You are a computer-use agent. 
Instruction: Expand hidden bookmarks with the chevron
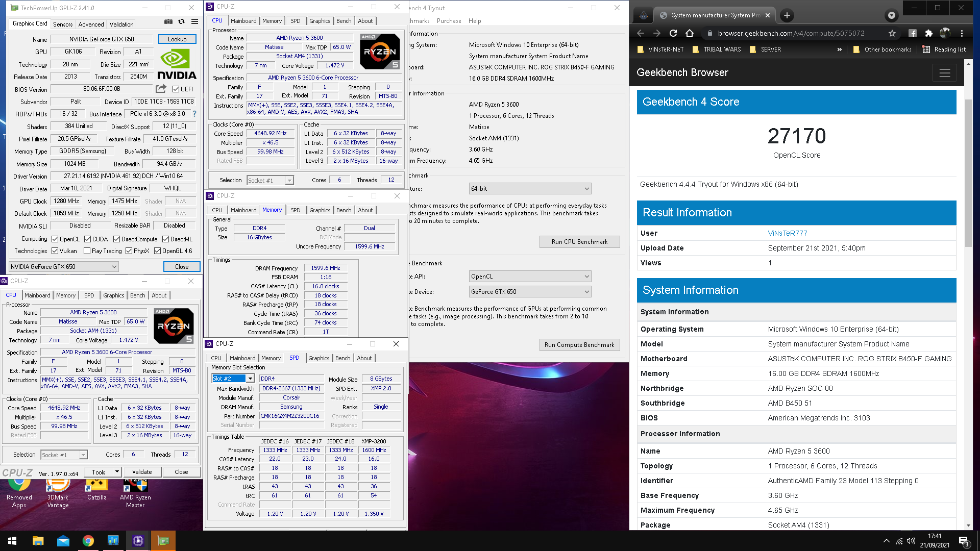point(839,49)
